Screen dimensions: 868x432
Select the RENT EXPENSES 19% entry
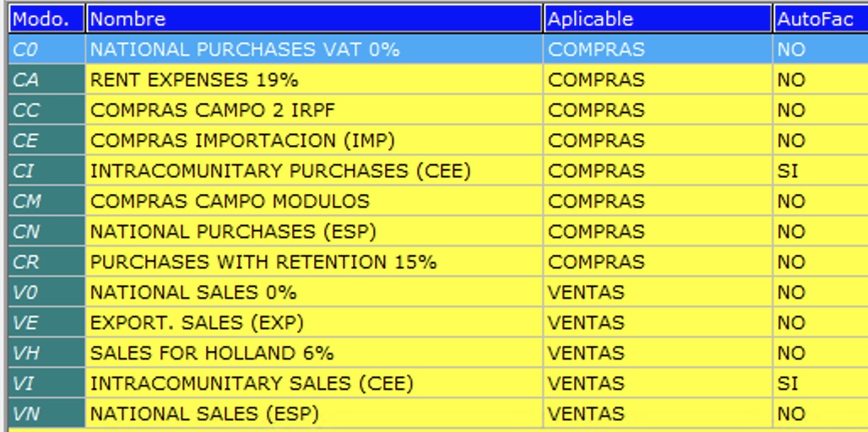point(194,80)
